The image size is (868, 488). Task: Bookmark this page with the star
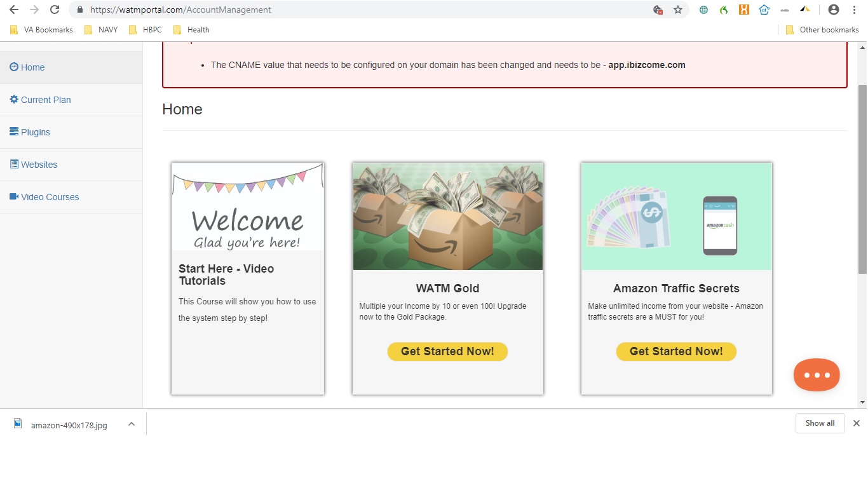(x=678, y=10)
